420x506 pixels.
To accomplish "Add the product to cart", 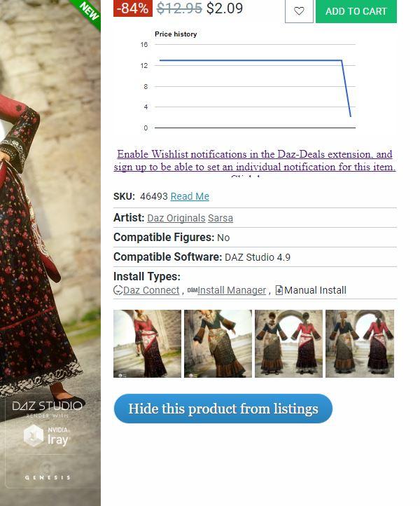I will (x=356, y=11).
